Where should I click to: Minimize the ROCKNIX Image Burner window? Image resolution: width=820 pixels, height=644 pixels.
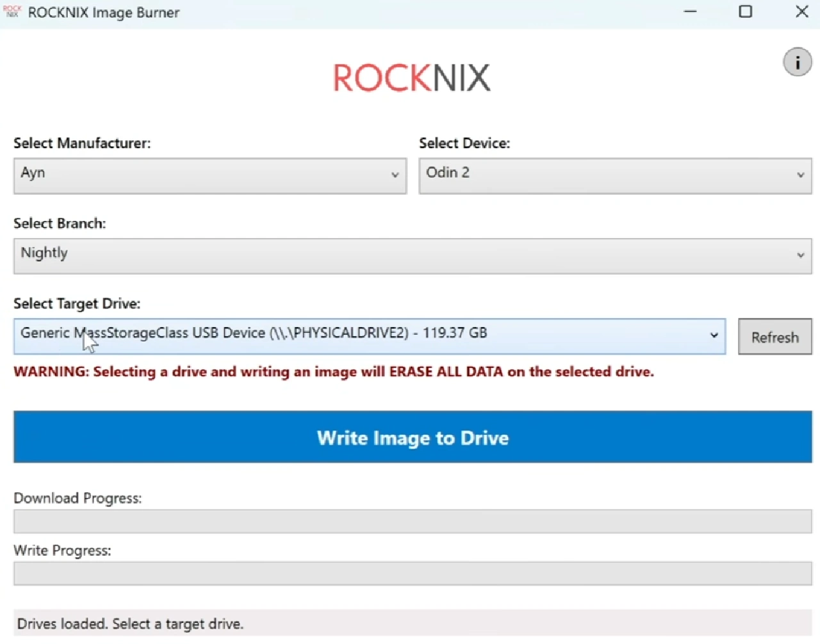(690, 12)
